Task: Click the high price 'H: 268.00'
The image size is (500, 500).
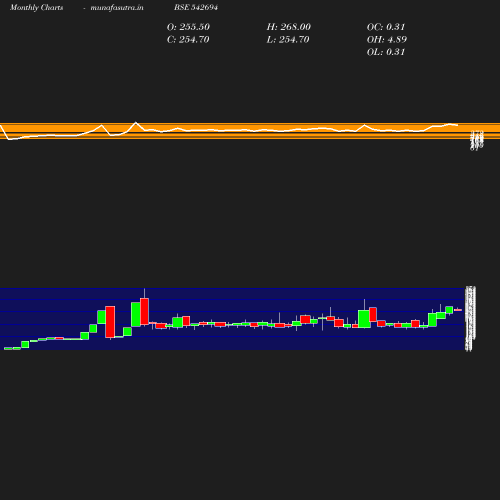Action: click(289, 27)
